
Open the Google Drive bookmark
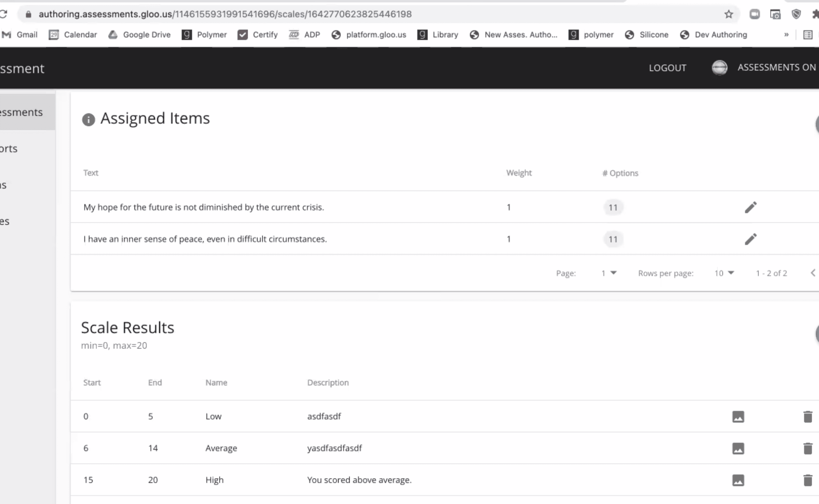pyautogui.click(x=139, y=35)
